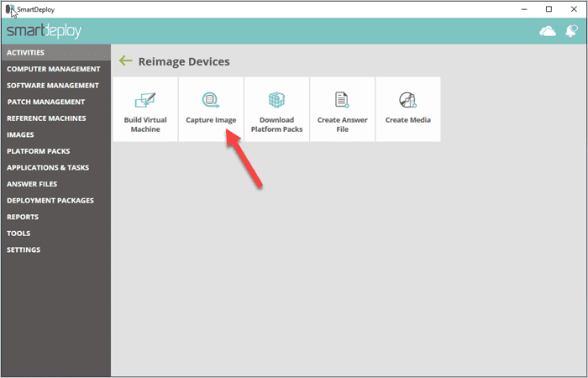Go to Patch Management
The height and width of the screenshot is (378, 588).
point(55,102)
